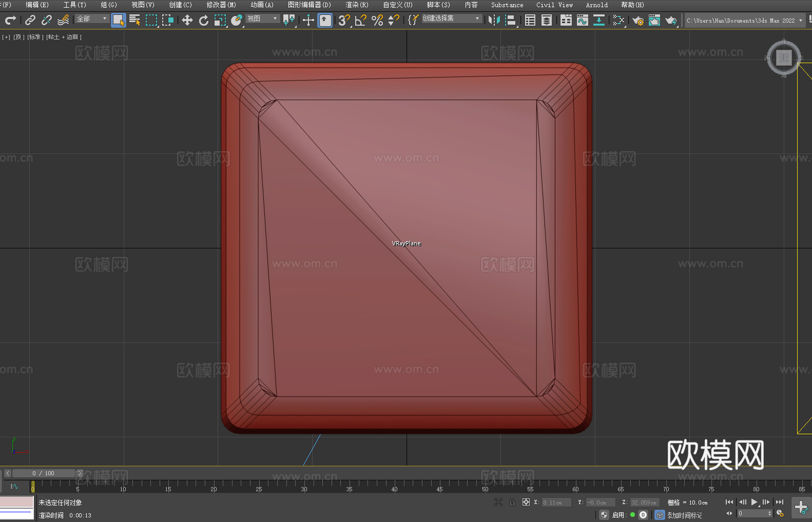Toggle the Scene Explorer icon
The image size is (812, 522).
click(530, 20)
